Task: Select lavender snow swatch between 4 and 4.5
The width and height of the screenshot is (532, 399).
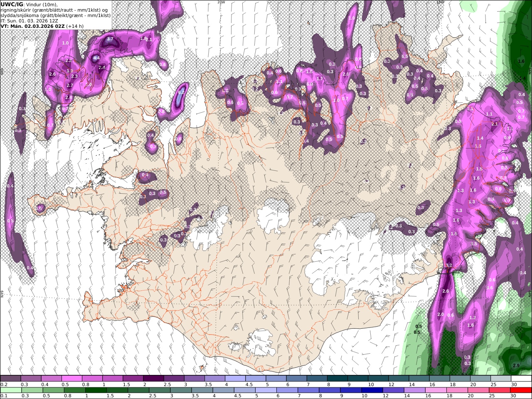Action: point(234,379)
